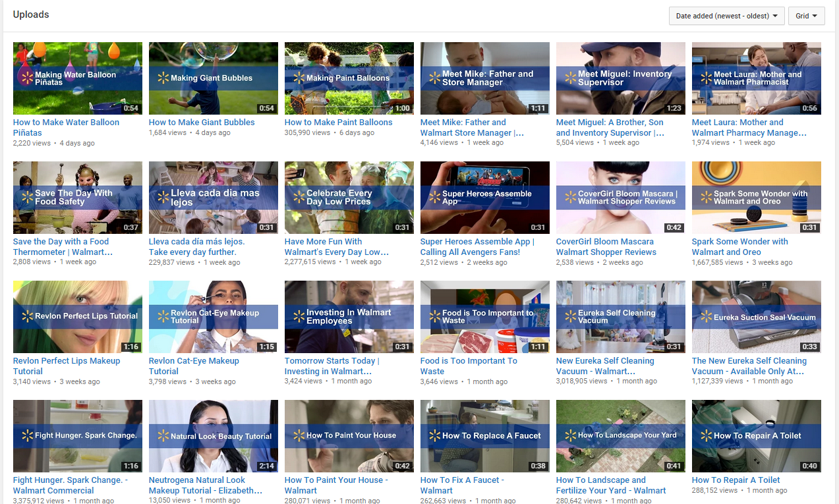The width and height of the screenshot is (839, 504).
Task: Click 'How to Make Water Balloon Piñatas' title link
Action: coord(66,127)
